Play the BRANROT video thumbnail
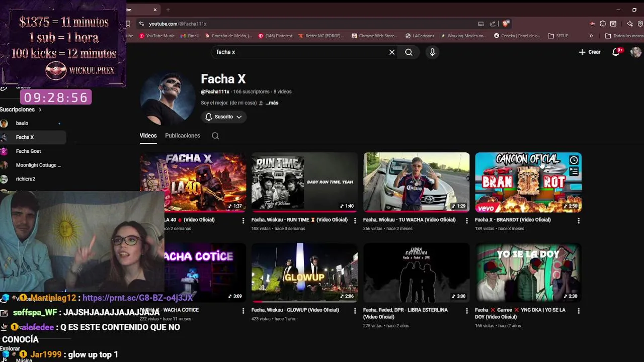This screenshot has width=644, height=362. (528, 182)
